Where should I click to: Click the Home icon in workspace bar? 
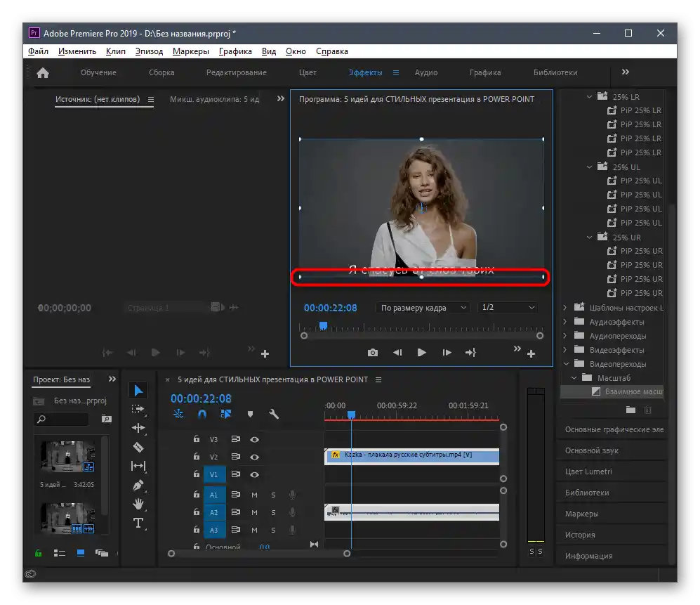43,72
